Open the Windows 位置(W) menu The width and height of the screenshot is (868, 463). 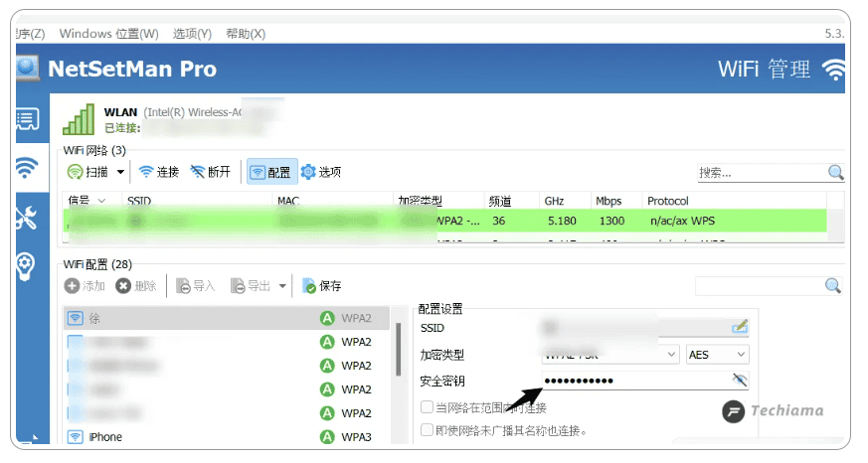[109, 34]
